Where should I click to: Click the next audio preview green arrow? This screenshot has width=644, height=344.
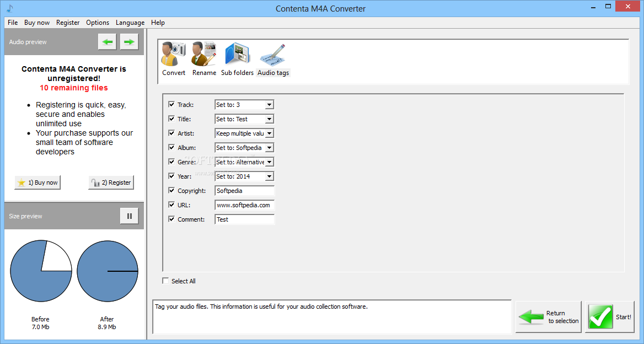tap(129, 42)
